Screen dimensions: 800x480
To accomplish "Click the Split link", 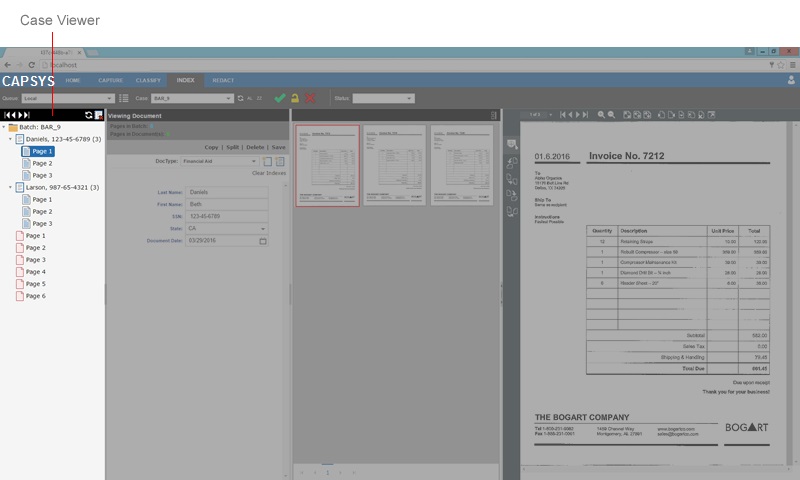I will point(232,147).
